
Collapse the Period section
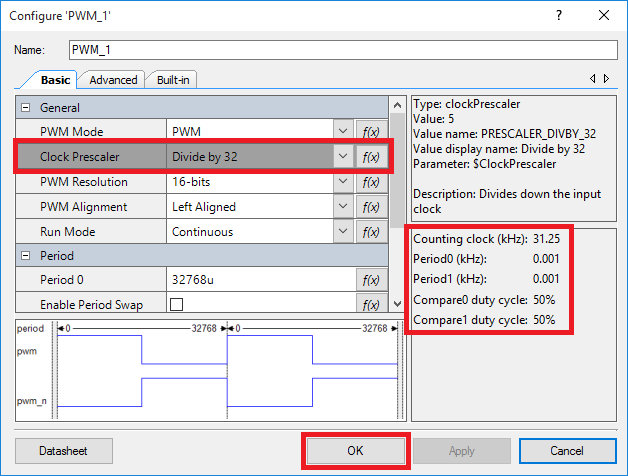[x=26, y=256]
